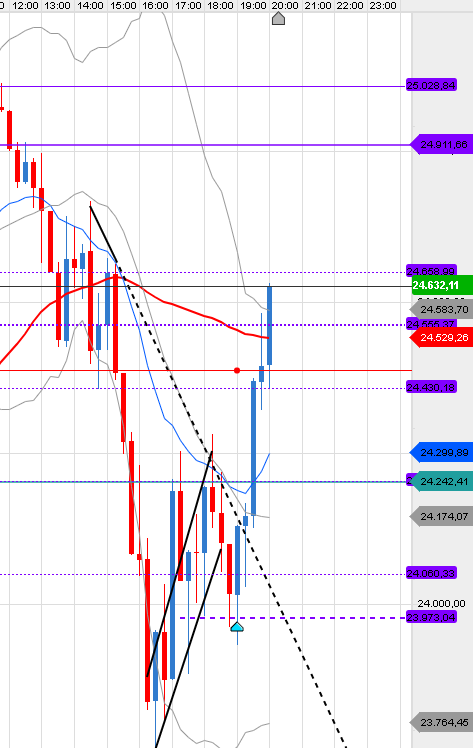Click the gray 24.174,07 price tag

442,516
